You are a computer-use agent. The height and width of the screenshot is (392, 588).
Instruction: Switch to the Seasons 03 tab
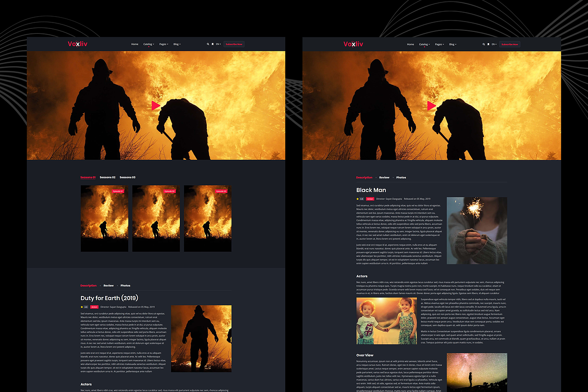pos(127,177)
